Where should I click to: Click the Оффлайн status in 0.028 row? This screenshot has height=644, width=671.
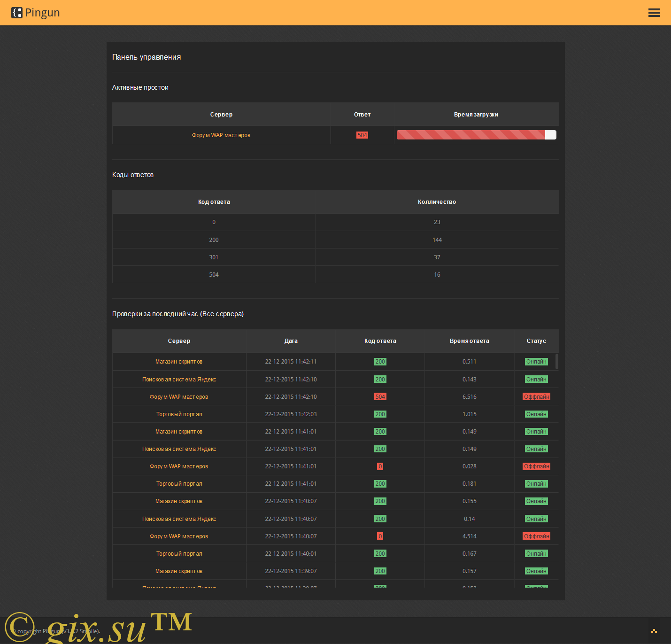(536, 466)
